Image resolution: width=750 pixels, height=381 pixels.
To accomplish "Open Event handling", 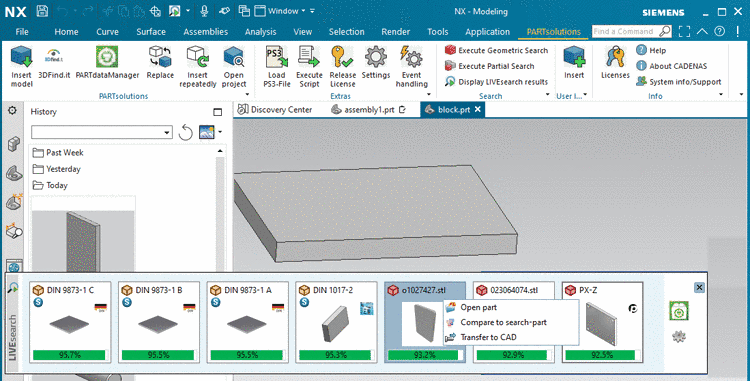I will pos(411,57).
